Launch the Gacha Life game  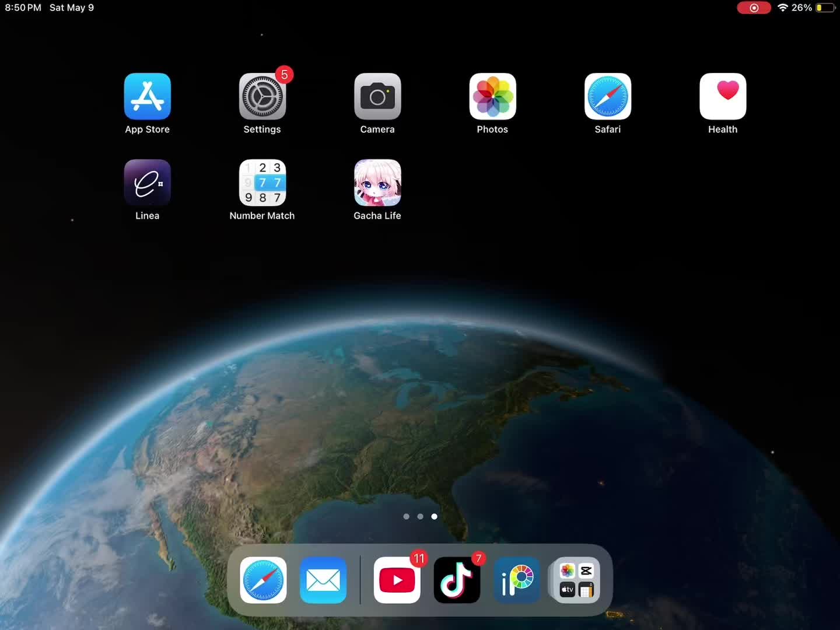377,183
